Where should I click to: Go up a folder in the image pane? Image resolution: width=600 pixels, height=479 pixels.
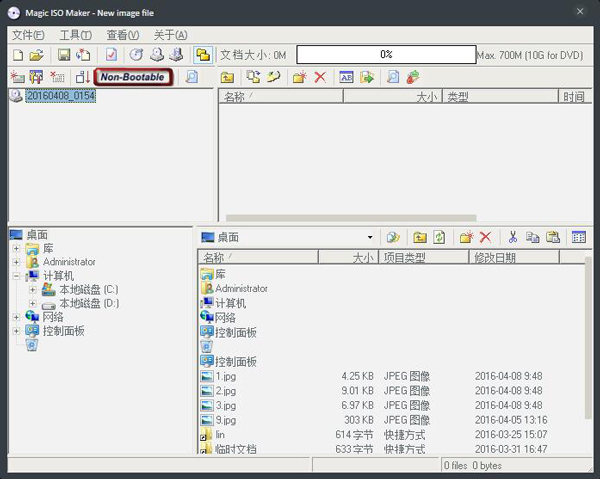pos(227,77)
